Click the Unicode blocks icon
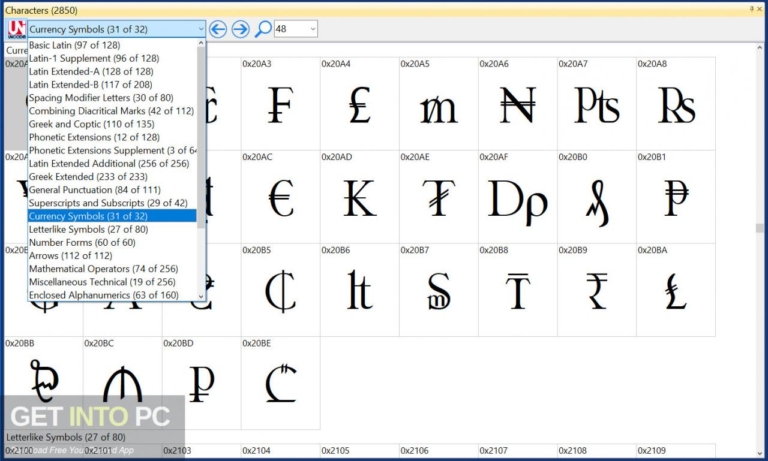Viewport: 768px width, 461px height. tap(16, 29)
